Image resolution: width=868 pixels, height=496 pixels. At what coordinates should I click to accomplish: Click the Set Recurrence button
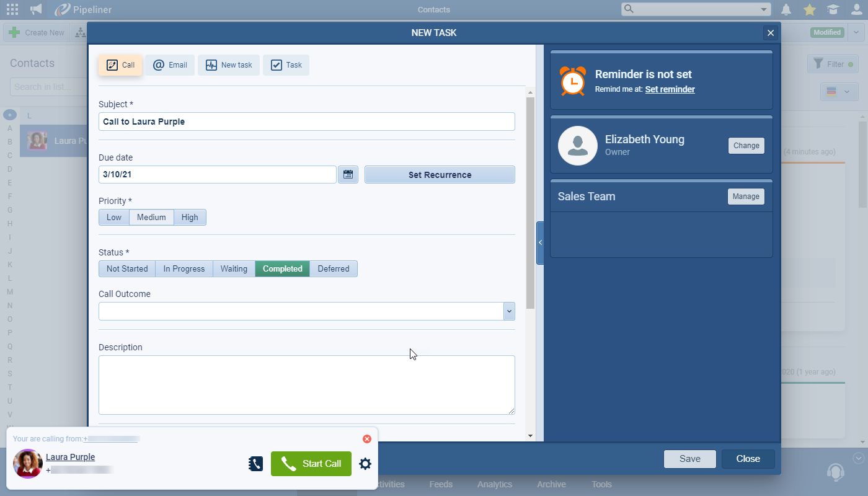[x=440, y=175]
